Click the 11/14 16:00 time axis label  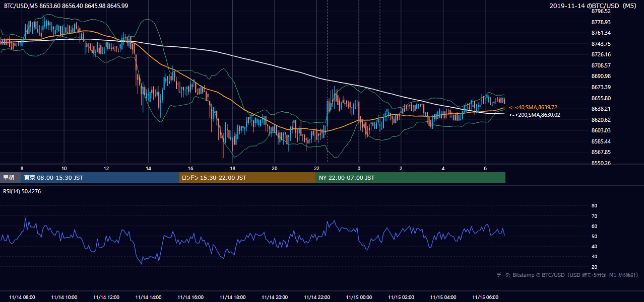pos(190,297)
